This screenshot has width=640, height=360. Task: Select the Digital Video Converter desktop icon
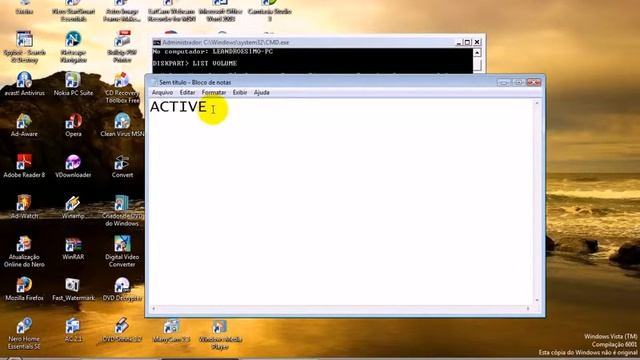coord(122,251)
